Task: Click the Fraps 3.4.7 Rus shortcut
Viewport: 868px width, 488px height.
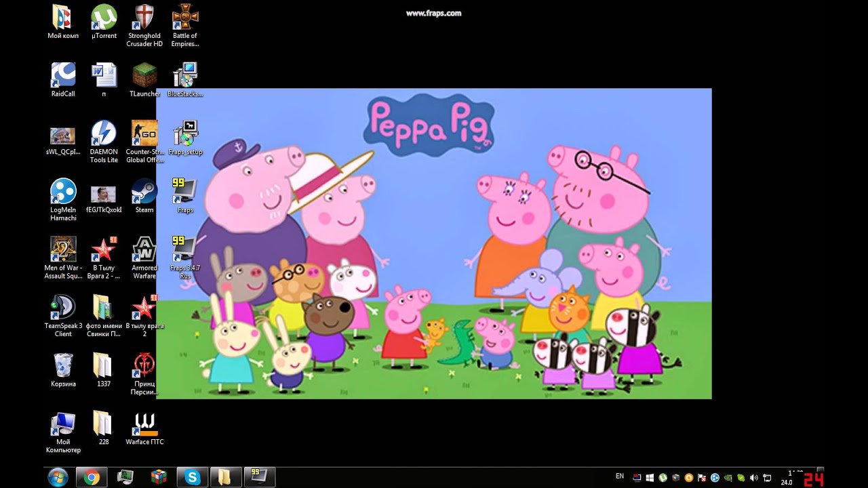Action: [x=184, y=249]
